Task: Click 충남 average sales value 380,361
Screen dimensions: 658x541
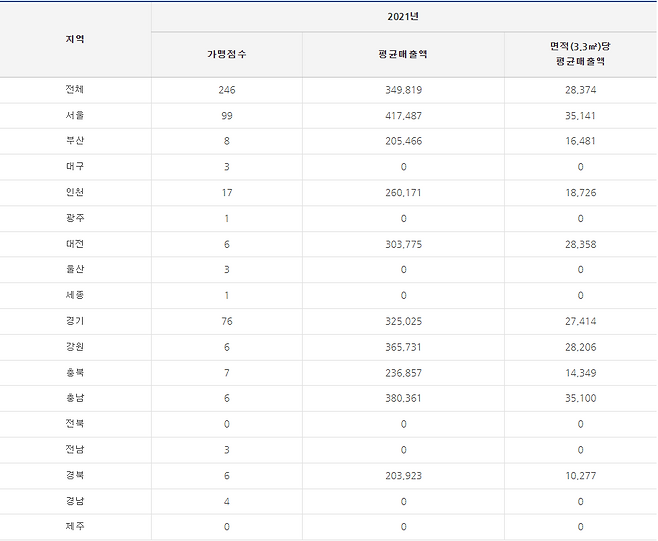Action: click(403, 399)
